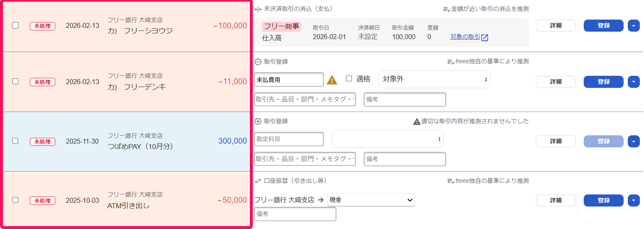
Task: Tick the checkbox for the つばめPAY row
Action: click(15, 141)
